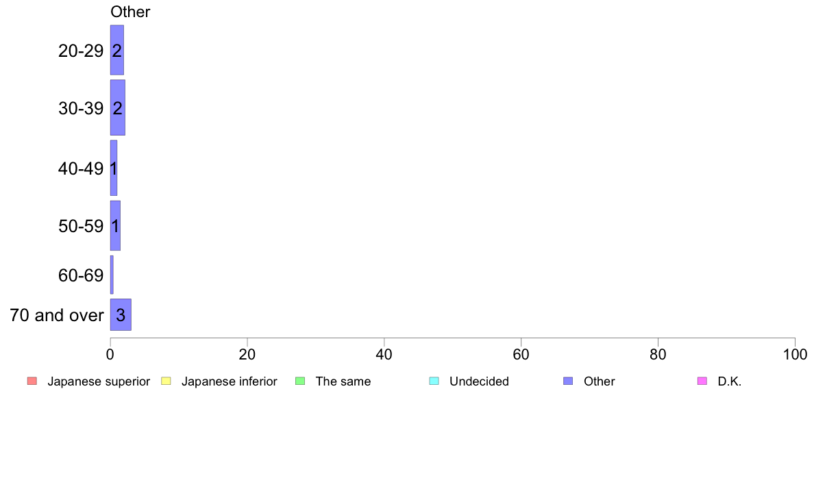814x504 pixels.
Task: Select the 50-59 bar
Action: click(x=115, y=226)
